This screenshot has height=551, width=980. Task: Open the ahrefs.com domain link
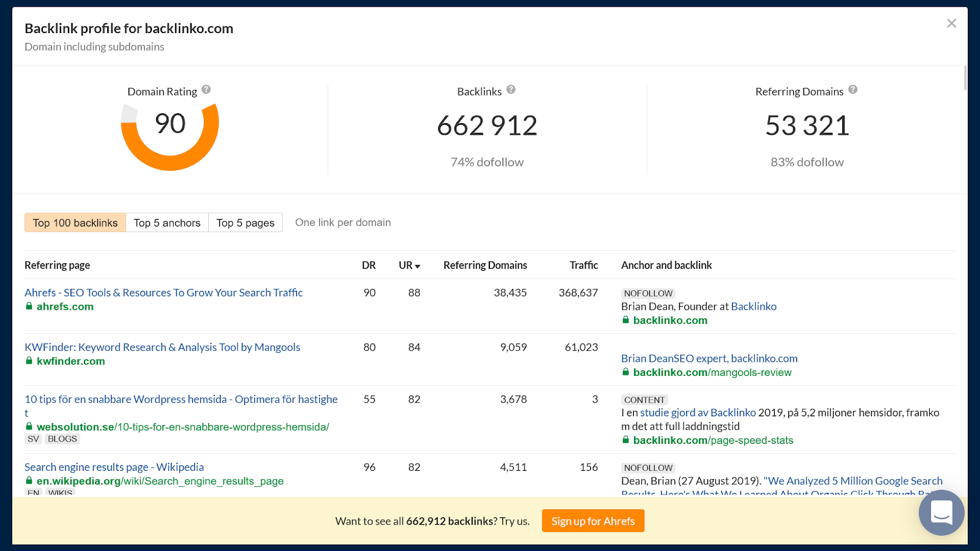point(65,307)
